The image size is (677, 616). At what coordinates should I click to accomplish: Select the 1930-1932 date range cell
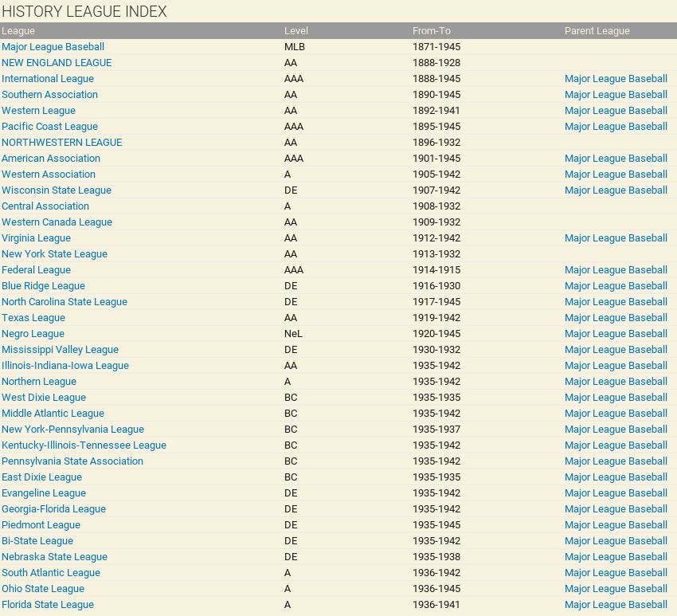tap(436, 351)
